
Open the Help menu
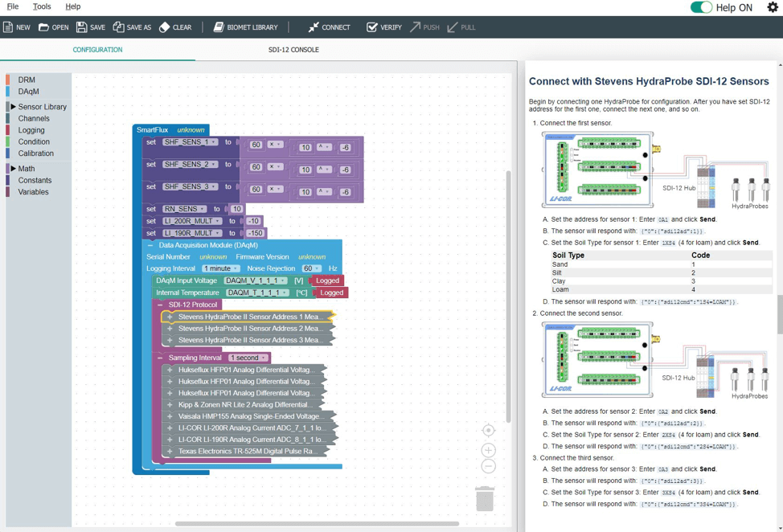click(x=73, y=6)
